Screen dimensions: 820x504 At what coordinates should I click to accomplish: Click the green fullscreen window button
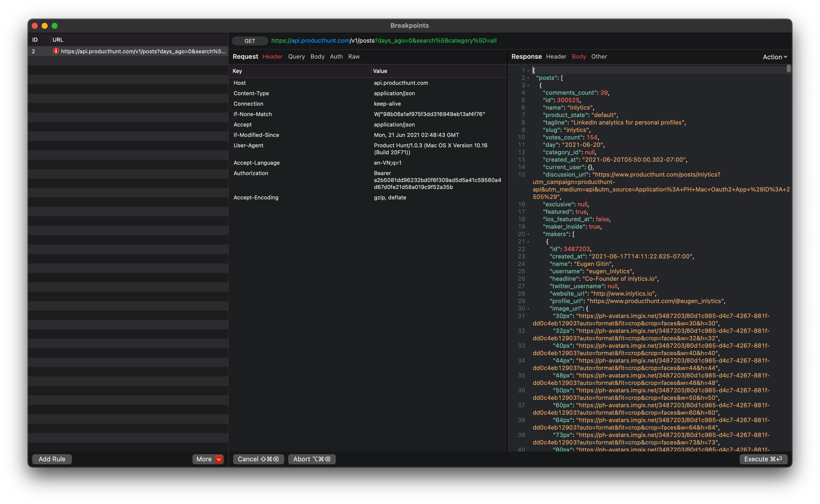tap(55, 26)
